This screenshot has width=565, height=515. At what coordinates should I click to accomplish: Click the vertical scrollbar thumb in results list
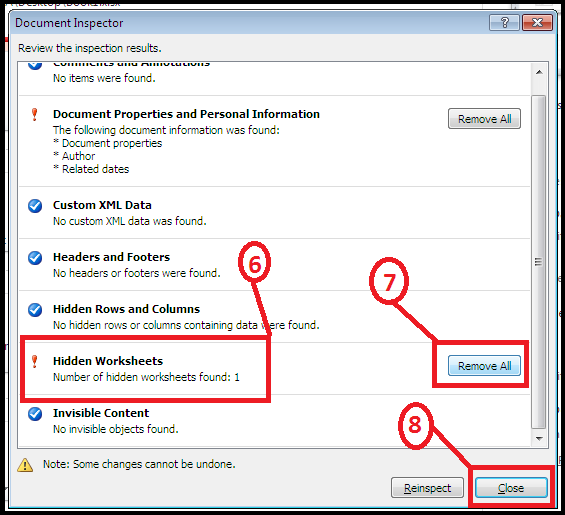539,262
